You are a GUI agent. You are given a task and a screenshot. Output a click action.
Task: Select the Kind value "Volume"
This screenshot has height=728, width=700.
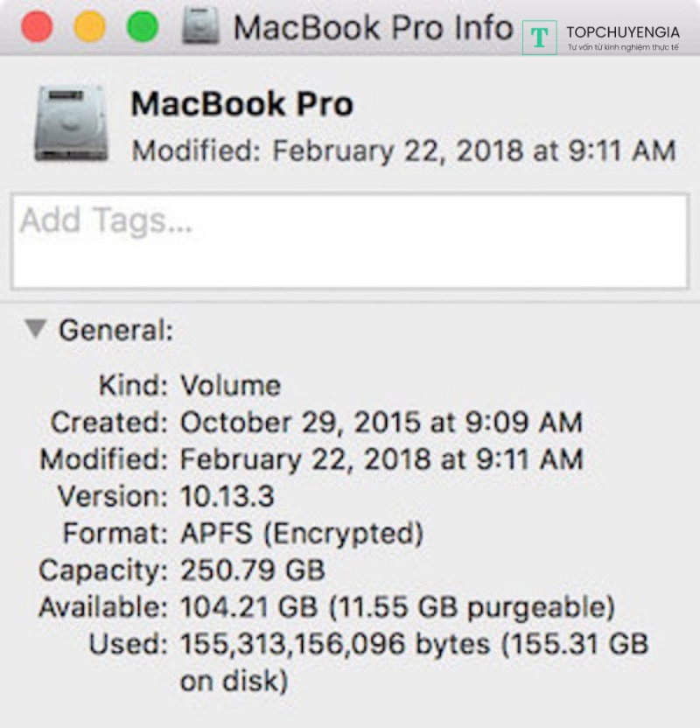[x=230, y=386]
